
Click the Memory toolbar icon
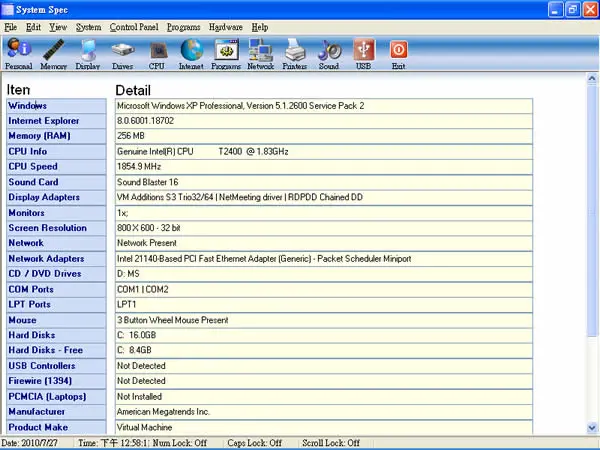pos(53,54)
